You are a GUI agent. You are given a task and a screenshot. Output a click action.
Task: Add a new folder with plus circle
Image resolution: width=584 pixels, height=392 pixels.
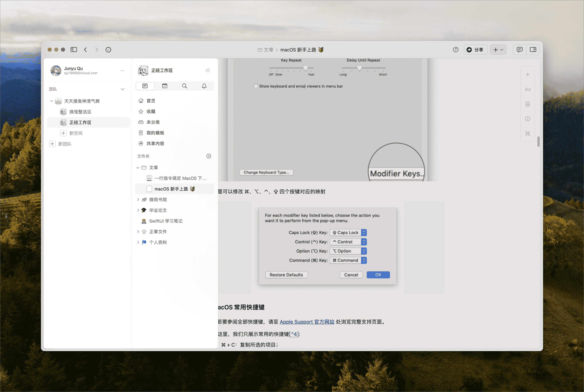[209, 156]
